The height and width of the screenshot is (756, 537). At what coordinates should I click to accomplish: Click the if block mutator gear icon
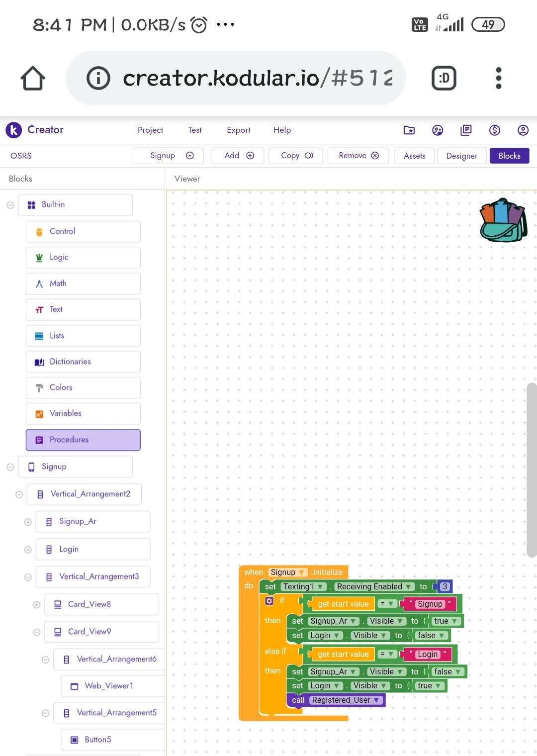tap(269, 601)
